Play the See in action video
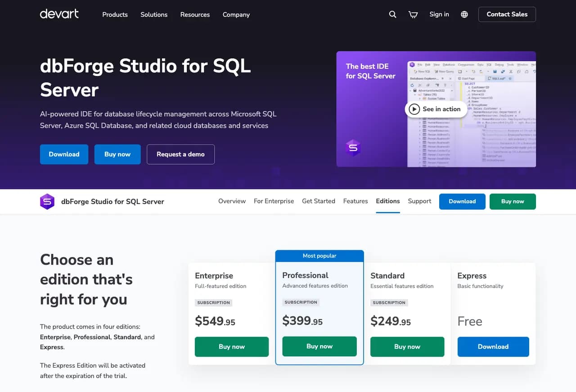This screenshot has height=392, width=576. [x=436, y=109]
